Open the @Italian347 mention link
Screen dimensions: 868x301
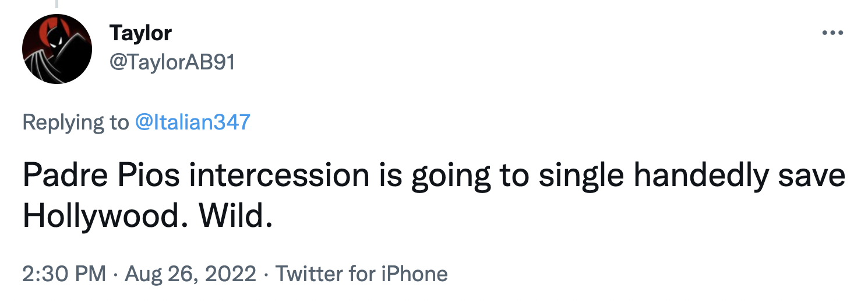pyautogui.click(x=192, y=122)
